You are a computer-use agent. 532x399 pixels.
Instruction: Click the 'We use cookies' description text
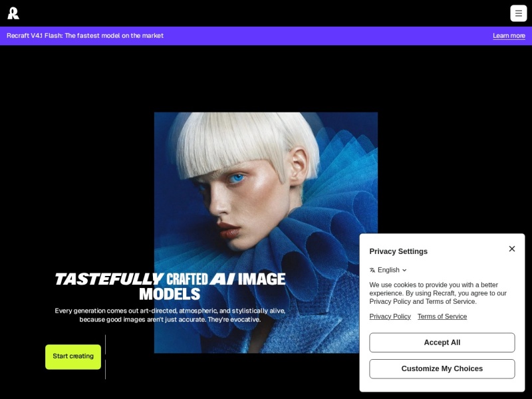(x=438, y=293)
